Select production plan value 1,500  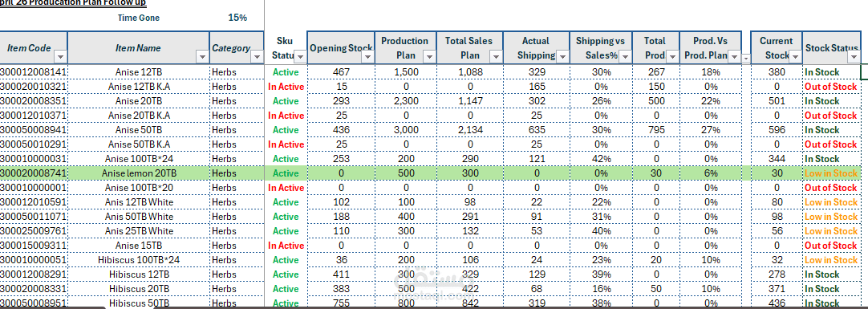click(x=406, y=72)
